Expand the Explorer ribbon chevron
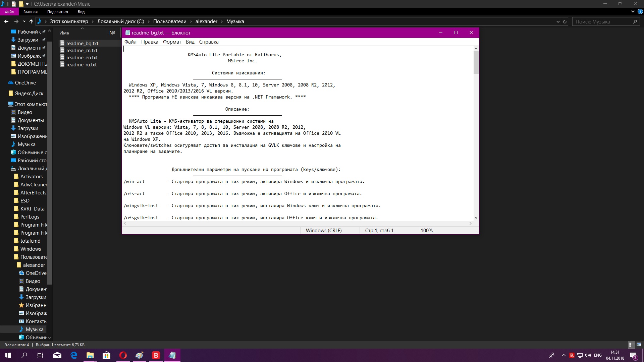Viewport: 644px width, 362px height. (x=633, y=11)
